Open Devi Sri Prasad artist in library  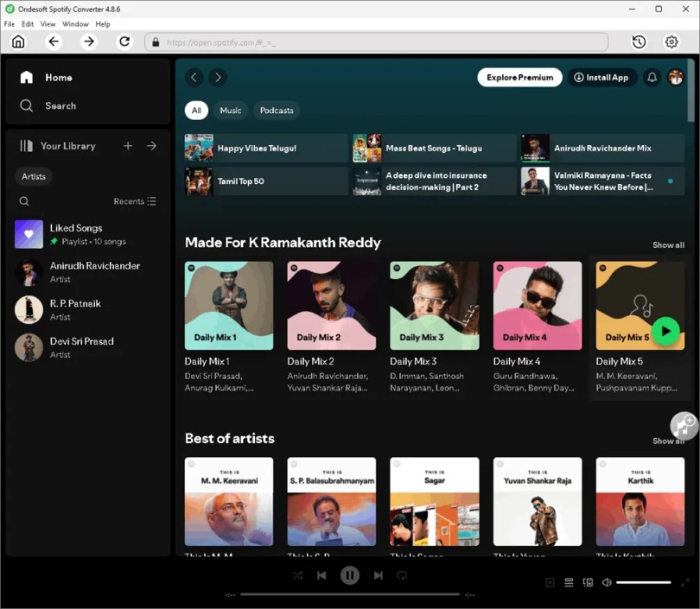87,347
